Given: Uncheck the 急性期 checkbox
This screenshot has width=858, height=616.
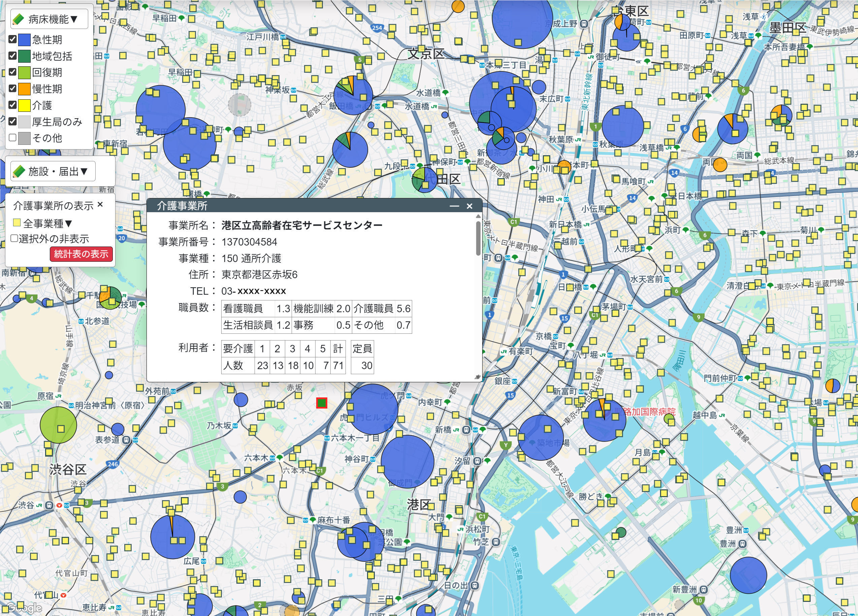Looking at the screenshot, I should coord(12,39).
